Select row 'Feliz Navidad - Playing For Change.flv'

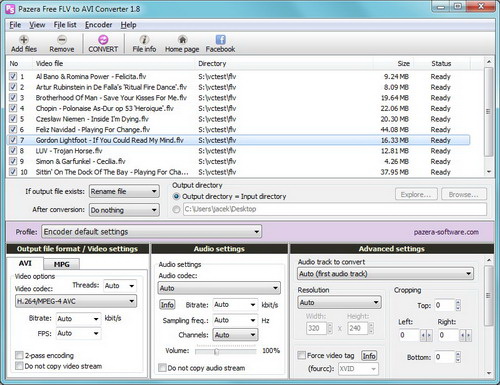pyautogui.click(x=239, y=129)
